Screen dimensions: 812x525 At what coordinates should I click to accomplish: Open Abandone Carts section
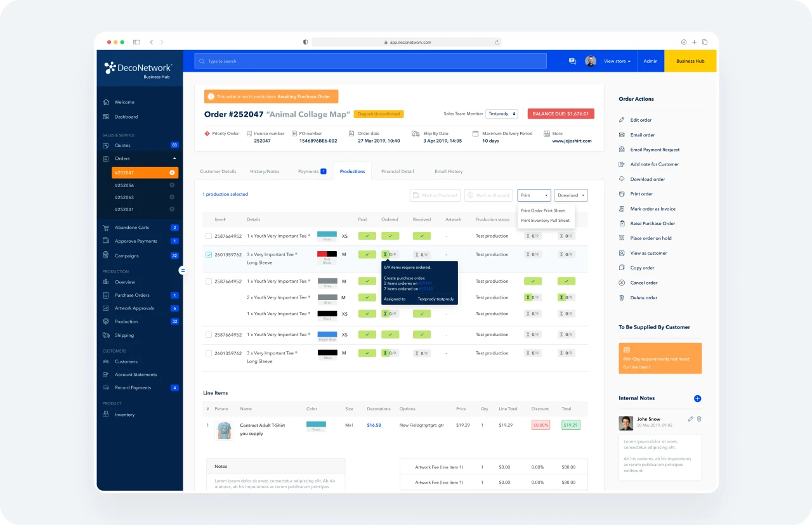point(132,227)
